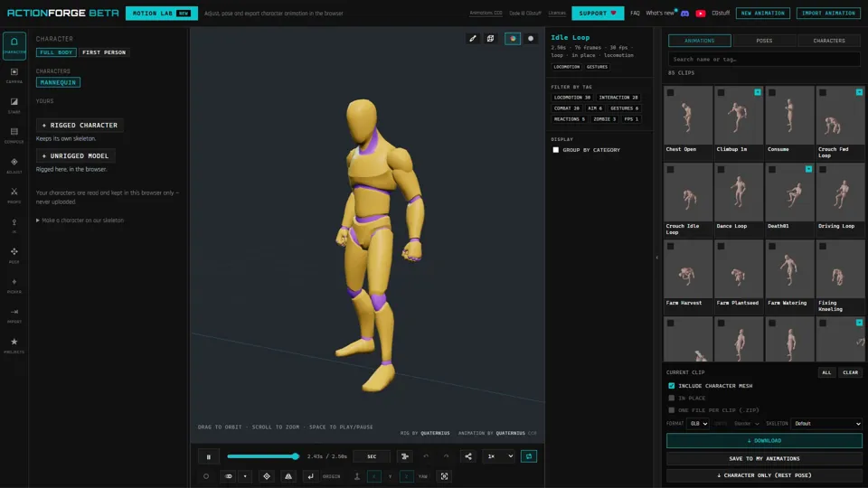Click the diamond keyframe icon in bottom toolbar
The image size is (868, 488).
click(267, 476)
